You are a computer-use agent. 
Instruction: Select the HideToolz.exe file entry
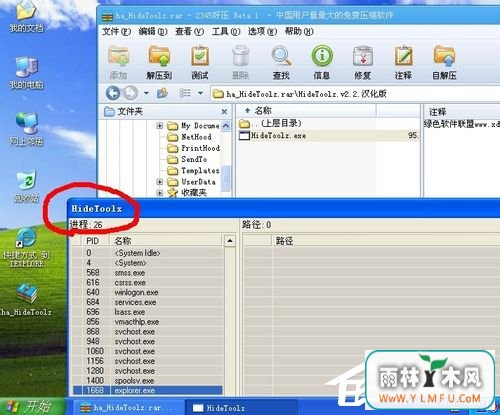pos(328,135)
